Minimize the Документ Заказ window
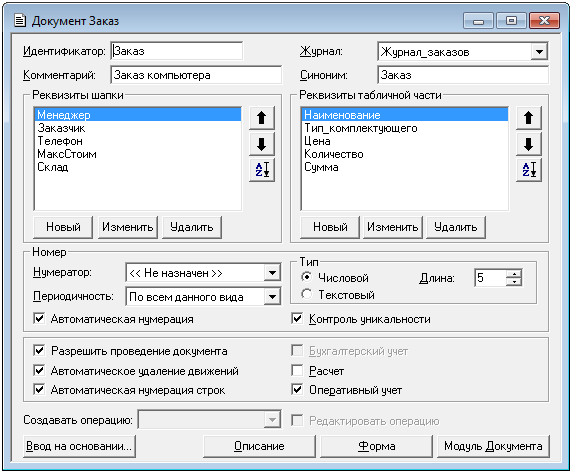The width and height of the screenshot is (571, 471). 478,20
